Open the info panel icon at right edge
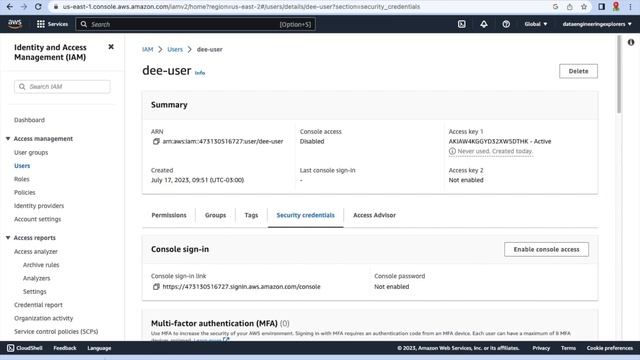Screen dimensions: 640x360 click(x=631, y=42)
